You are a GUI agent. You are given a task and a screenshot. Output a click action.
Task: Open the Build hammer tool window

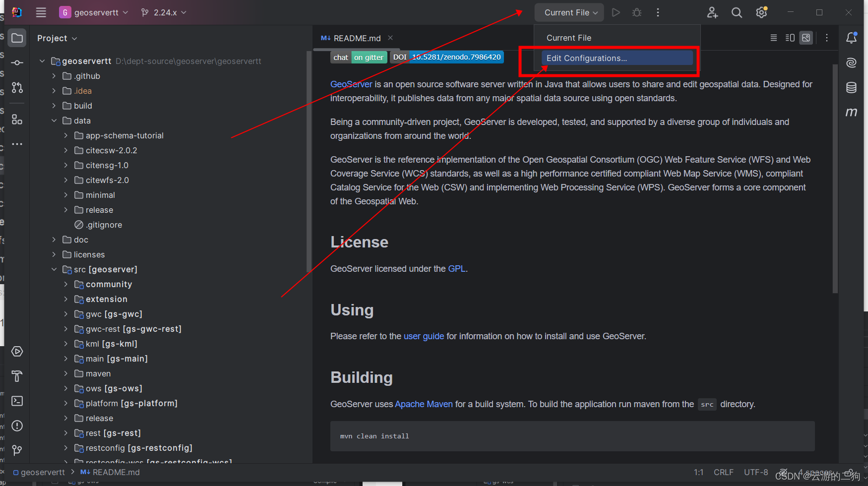click(17, 376)
